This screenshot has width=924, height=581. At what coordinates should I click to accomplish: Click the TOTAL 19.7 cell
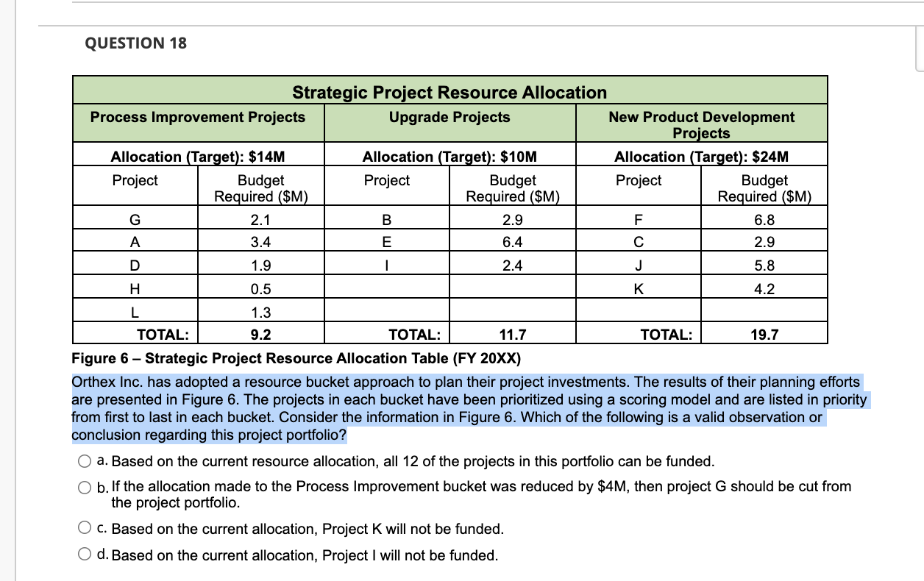click(765, 335)
